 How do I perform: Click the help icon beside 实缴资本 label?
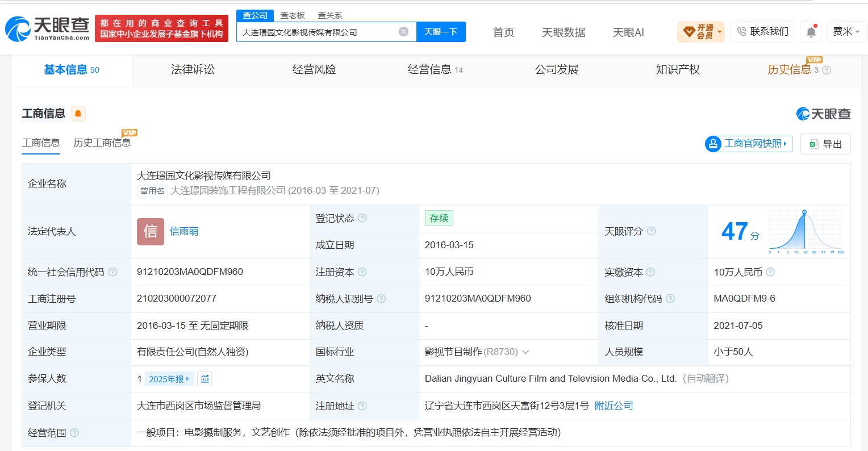tap(651, 272)
